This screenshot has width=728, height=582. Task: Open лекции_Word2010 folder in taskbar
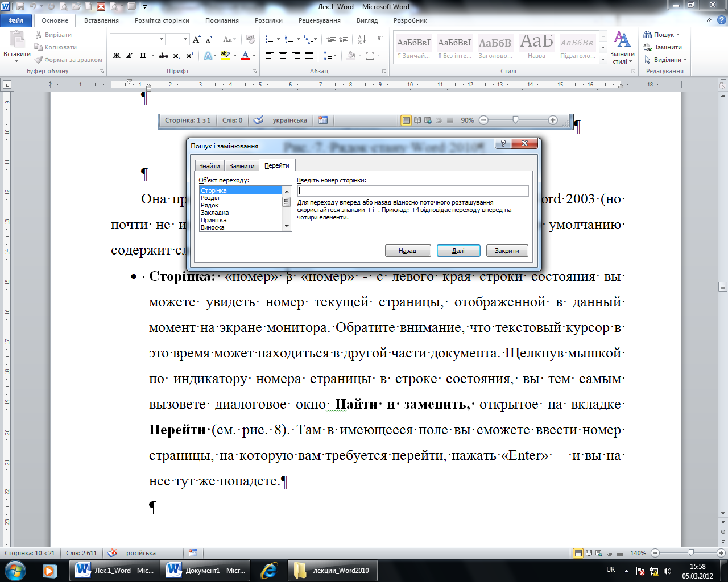[333, 570]
